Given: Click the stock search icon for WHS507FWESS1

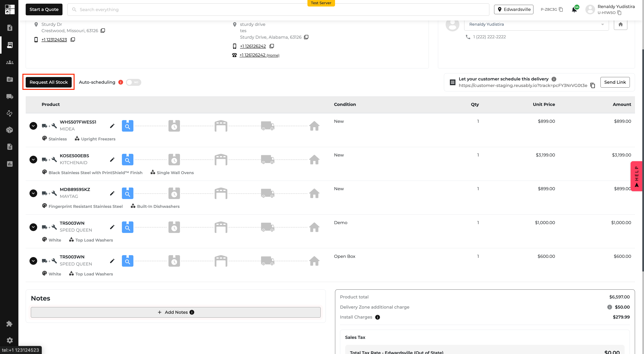Looking at the screenshot, I should (x=127, y=126).
